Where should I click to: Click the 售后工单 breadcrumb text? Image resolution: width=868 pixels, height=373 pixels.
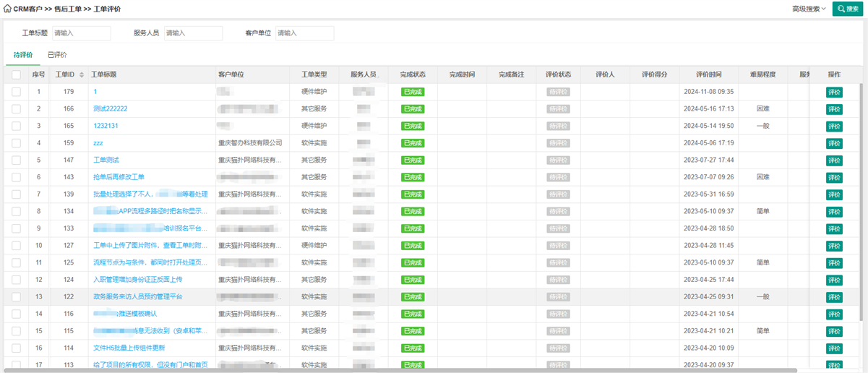click(x=67, y=9)
